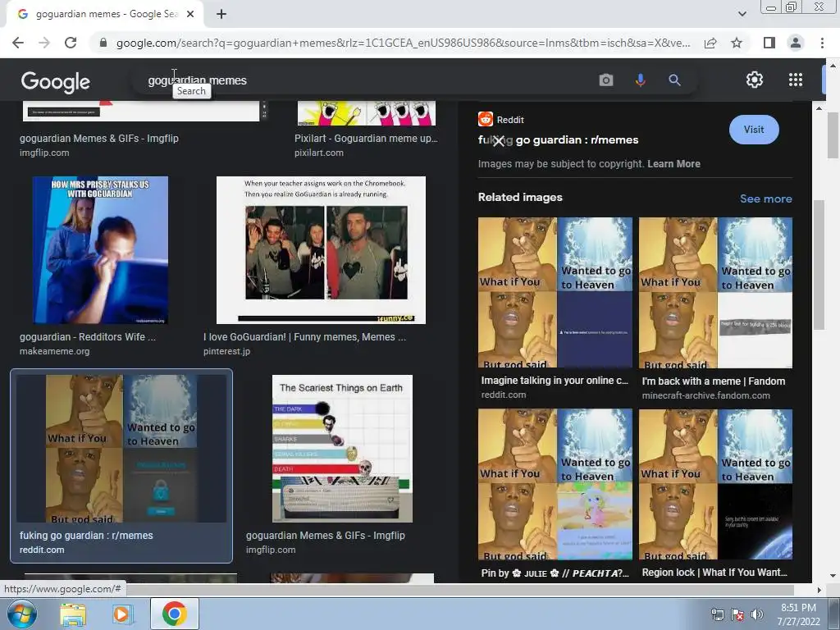Close the image preview panel X

(x=498, y=141)
